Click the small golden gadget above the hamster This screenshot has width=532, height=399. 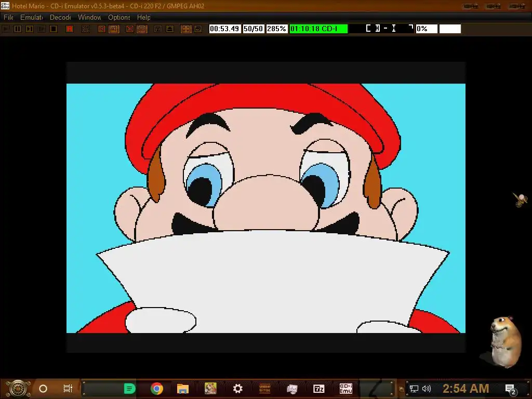click(x=520, y=199)
